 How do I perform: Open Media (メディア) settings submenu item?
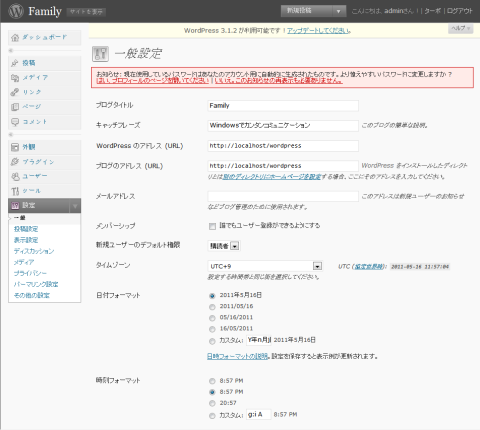[24, 262]
